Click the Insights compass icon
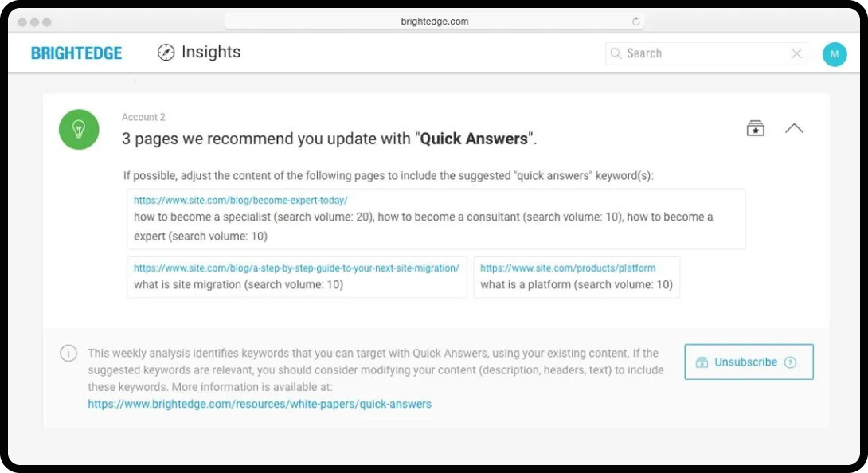Image resolution: width=868 pixels, height=473 pixels. (x=166, y=53)
